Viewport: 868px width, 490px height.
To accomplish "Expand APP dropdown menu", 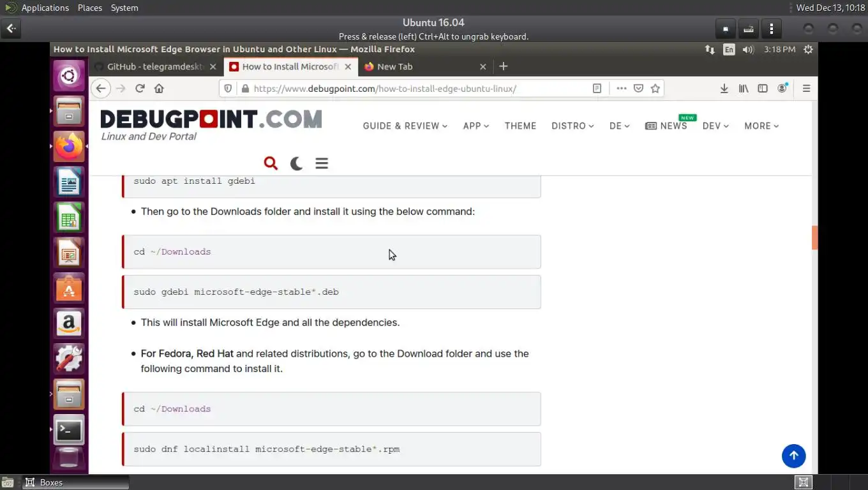I will 476,126.
